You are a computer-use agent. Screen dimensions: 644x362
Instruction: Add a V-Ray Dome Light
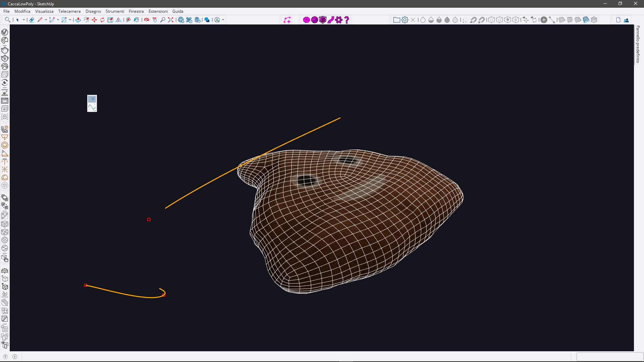(5, 178)
